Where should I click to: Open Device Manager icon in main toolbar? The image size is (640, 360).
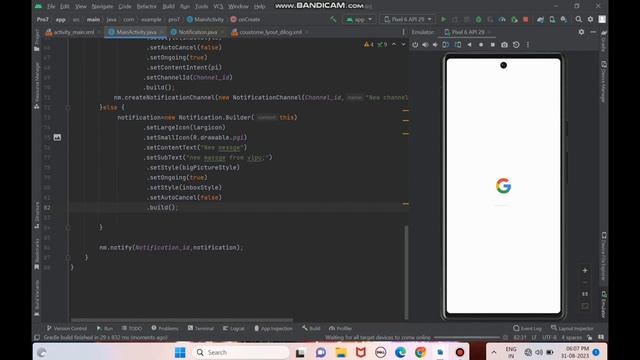(x=552, y=19)
